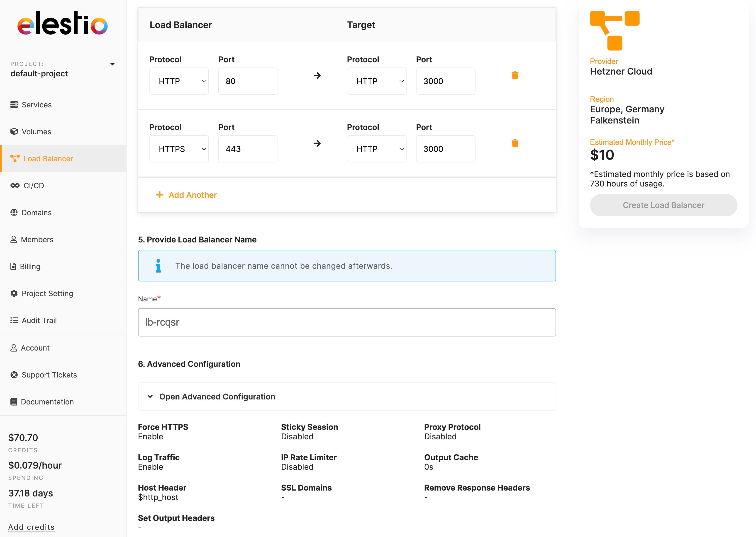The image size is (756, 537).
Task: Delete the HTTPS port 443 rule
Action: pyautogui.click(x=515, y=143)
